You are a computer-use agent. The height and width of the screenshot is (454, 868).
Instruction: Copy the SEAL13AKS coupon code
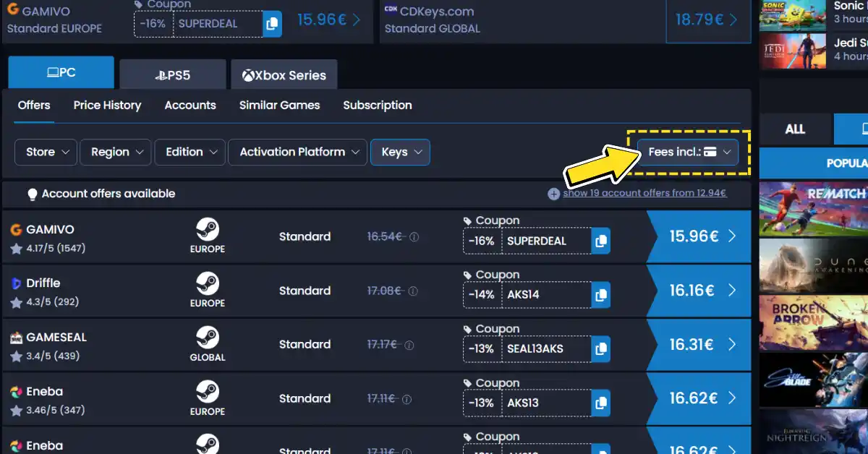[600, 349]
